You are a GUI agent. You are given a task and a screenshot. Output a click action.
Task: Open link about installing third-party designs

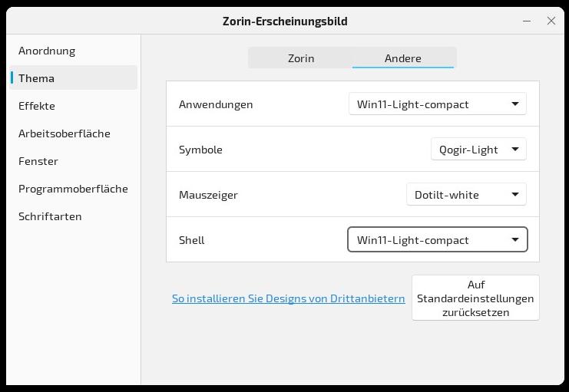(x=288, y=298)
